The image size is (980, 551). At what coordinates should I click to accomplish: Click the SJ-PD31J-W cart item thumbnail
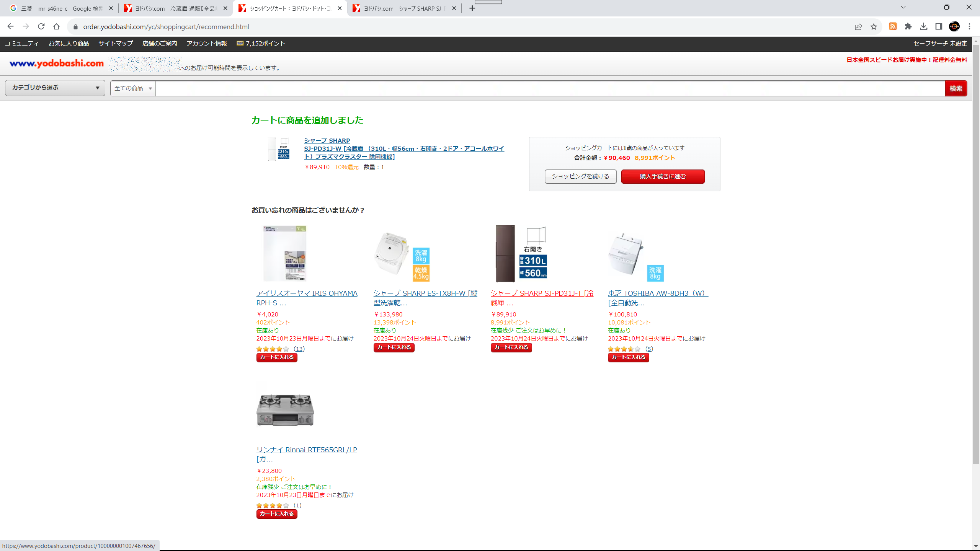pos(279,148)
